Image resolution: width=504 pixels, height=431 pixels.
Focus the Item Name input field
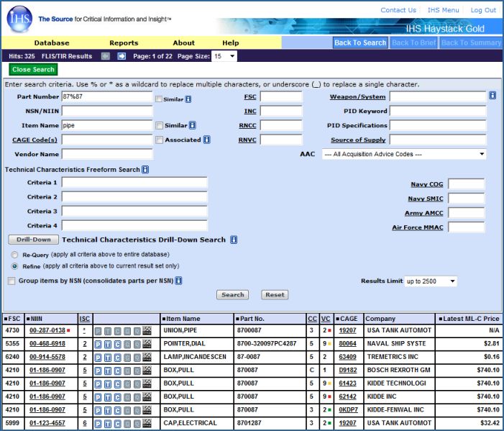[x=107, y=125]
